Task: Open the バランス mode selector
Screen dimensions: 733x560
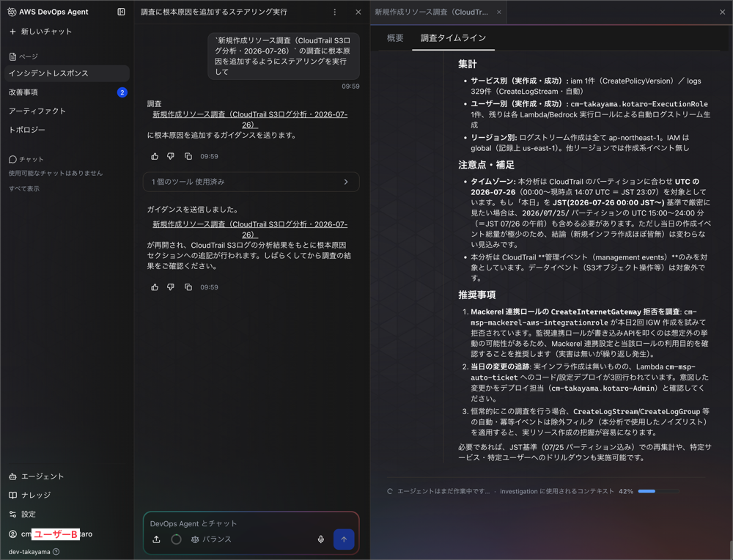Action: click(211, 539)
